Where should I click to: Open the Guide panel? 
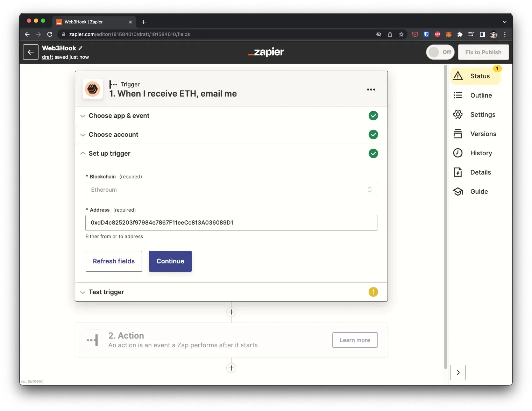click(476, 191)
